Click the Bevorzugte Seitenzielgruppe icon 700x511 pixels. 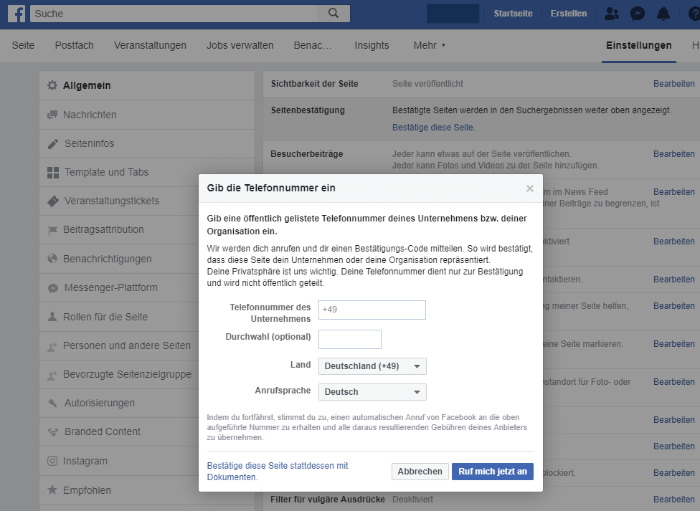(x=52, y=375)
